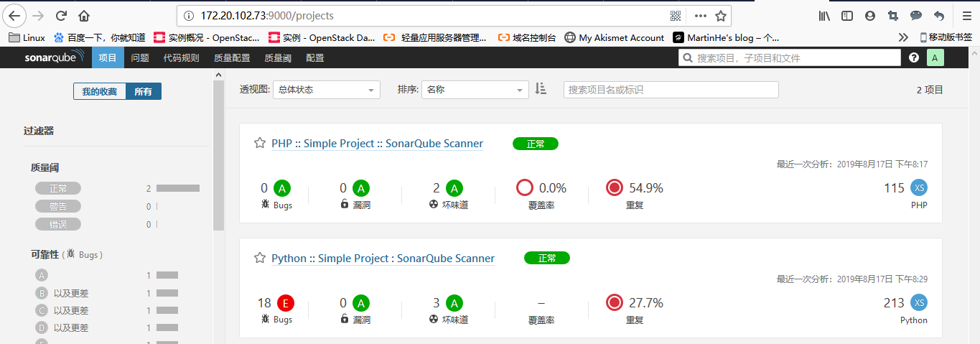Select the 所有 projects toggle
980x344 pixels.
pyautogui.click(x=144, y=91)
